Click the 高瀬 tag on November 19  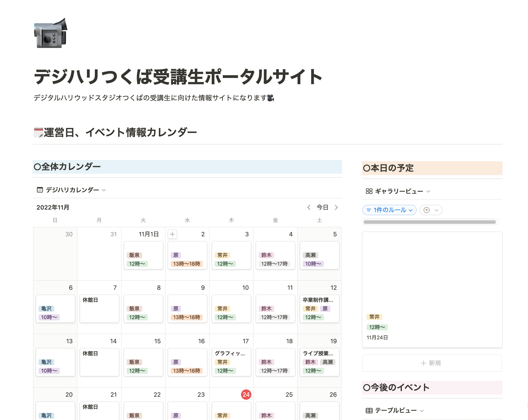[328, 362]
